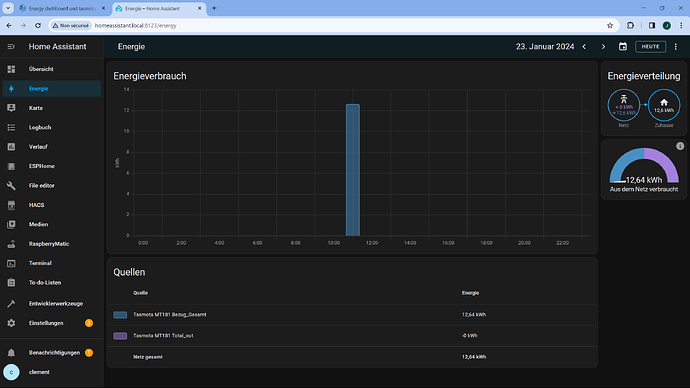Click the Zuhause home circle in Energieverteilung
The width and height of the screenshot is (690, 388).
[664, 105]
